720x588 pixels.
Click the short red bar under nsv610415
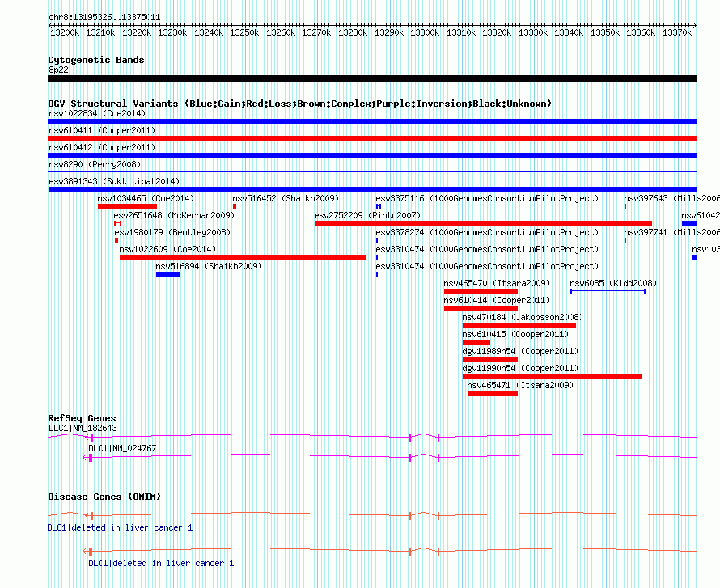point(476,342)
